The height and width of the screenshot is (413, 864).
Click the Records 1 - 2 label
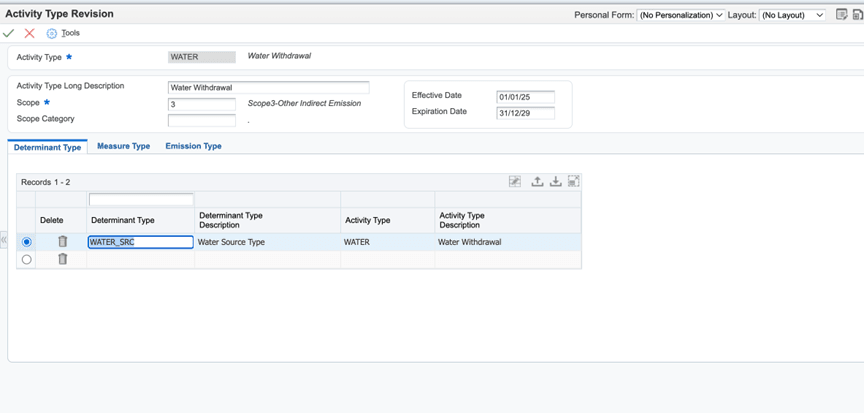[x=46, y=182]
